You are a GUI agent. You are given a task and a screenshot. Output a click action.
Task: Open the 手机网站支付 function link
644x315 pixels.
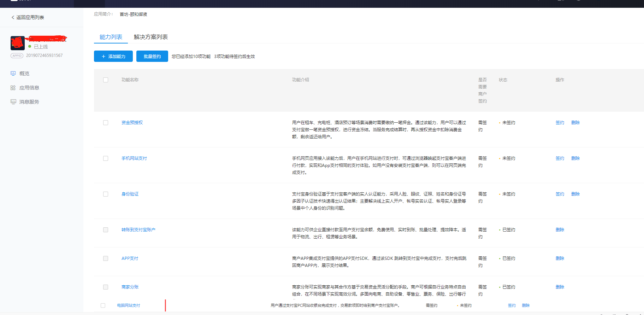pyautogui.click(x=134, y=158)
